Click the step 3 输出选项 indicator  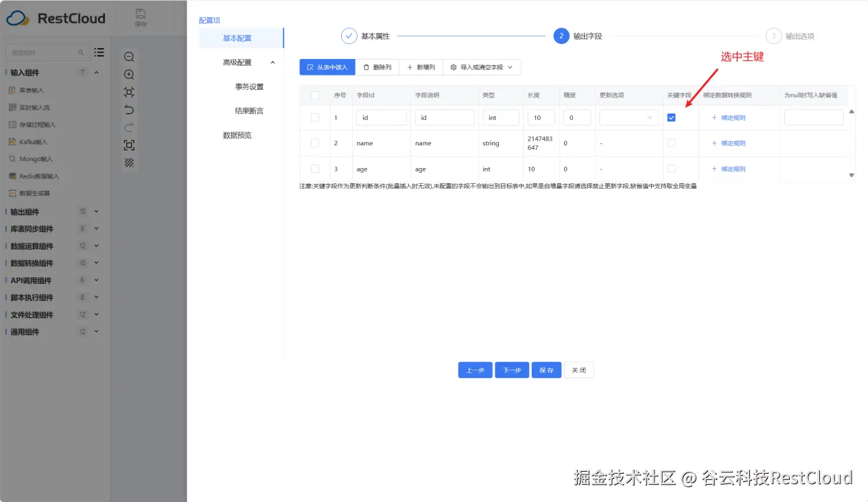click(774, 36)
